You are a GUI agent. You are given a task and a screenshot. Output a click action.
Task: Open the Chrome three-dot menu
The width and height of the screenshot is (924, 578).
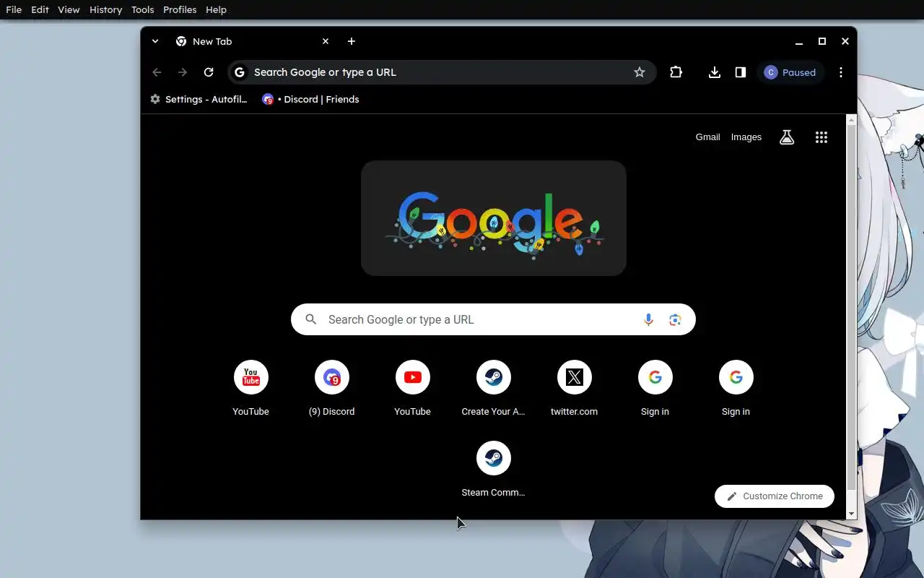pyautogui.click(x=841, y=72)
